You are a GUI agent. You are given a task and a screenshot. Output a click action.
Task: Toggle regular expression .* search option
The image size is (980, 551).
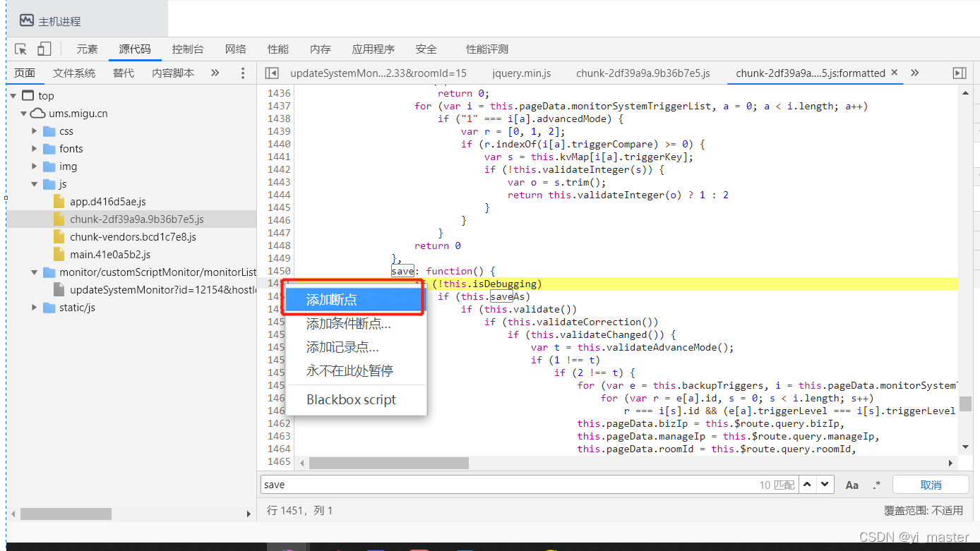tap(877, 485)
